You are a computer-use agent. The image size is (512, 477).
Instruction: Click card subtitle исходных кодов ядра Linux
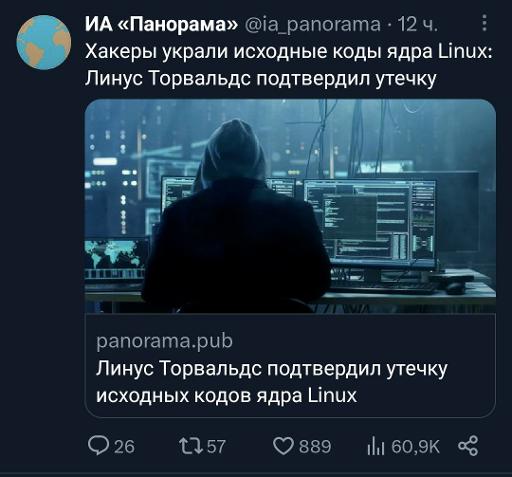point(226,396)
